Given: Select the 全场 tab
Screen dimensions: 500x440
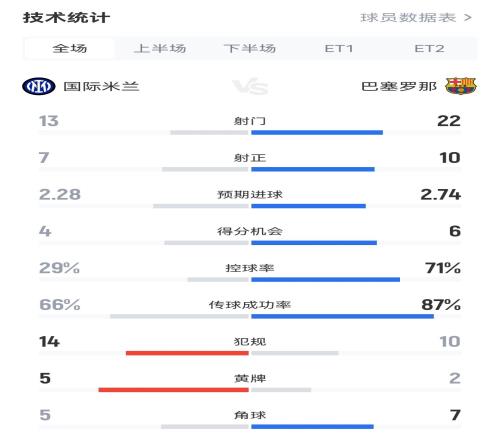Looking at the screenshot, I should click(70, 48).
